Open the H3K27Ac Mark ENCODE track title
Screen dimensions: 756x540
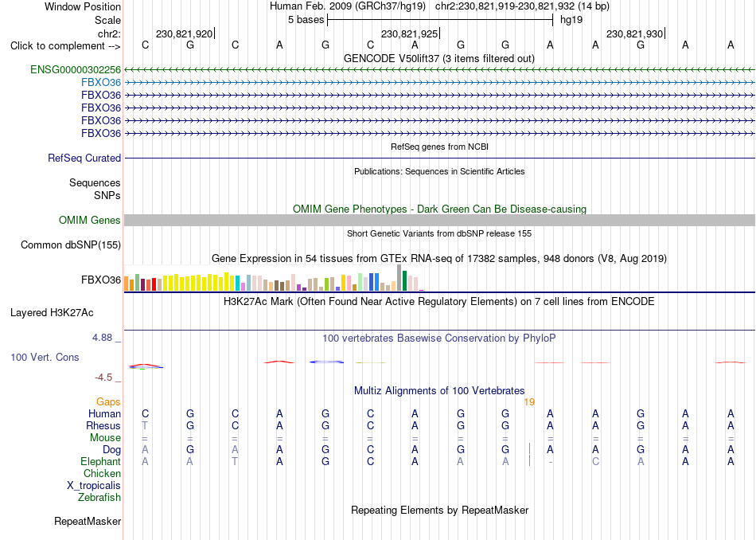click(439, 302)
